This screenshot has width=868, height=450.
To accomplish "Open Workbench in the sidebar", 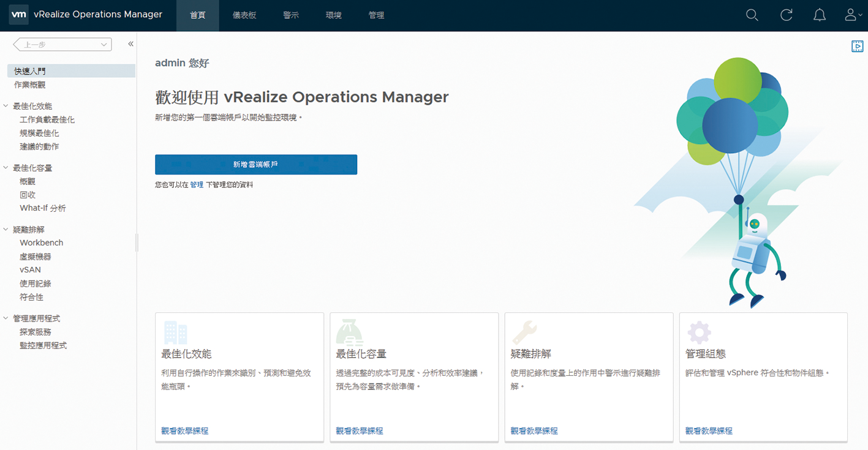I will click(x=42, y=243).
